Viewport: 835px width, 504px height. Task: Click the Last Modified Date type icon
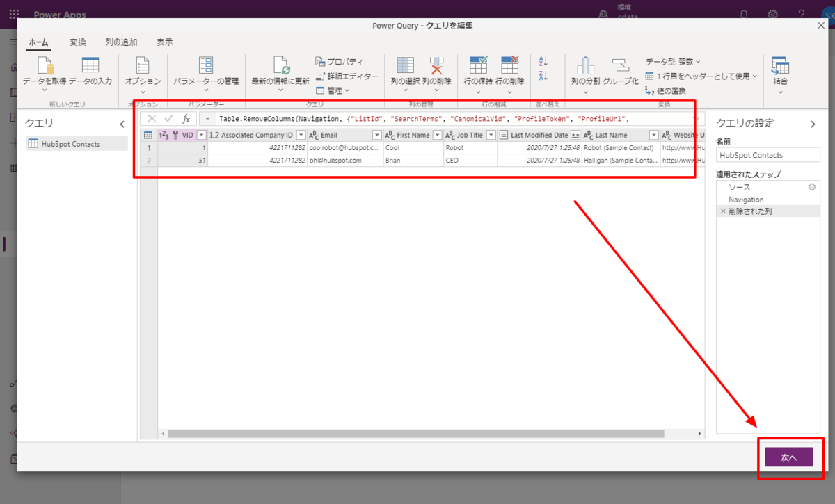coord(504,135)
